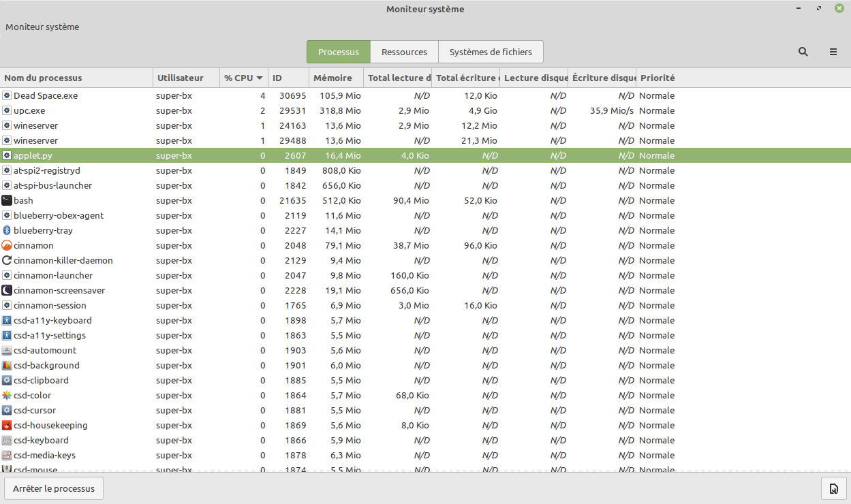Click the csd-color colorful icon
This screenshot has width=851, height=504.
coord(7,395)
